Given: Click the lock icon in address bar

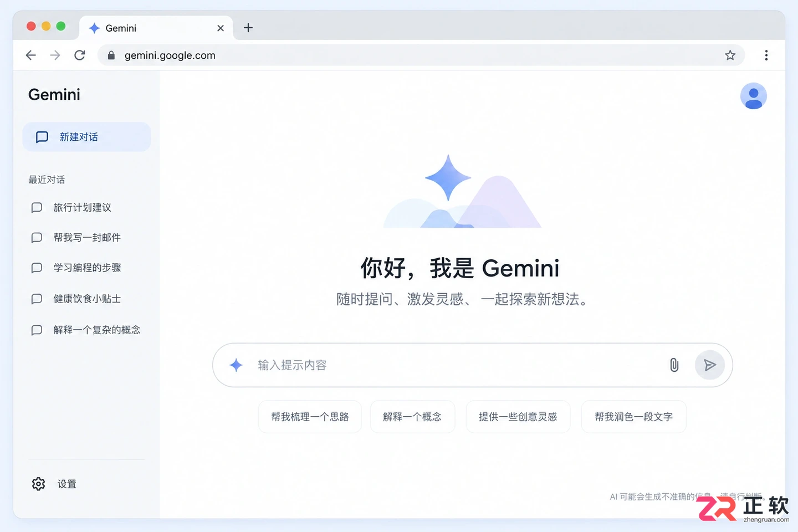Looking at the screenshot, I should click(111, 55).
